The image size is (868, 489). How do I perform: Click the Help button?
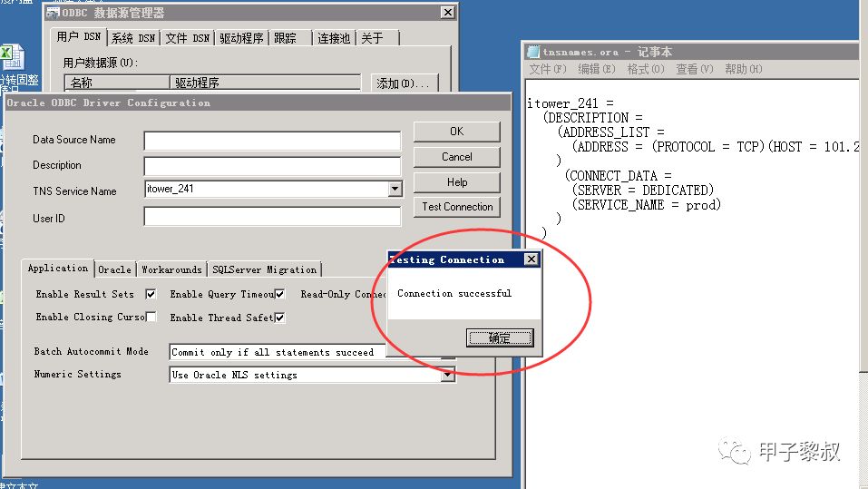[x=457, y=182]
